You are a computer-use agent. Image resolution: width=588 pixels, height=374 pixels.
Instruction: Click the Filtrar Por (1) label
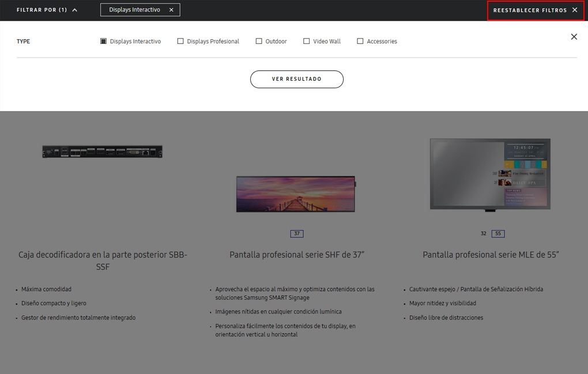click(x=42, y=10)
